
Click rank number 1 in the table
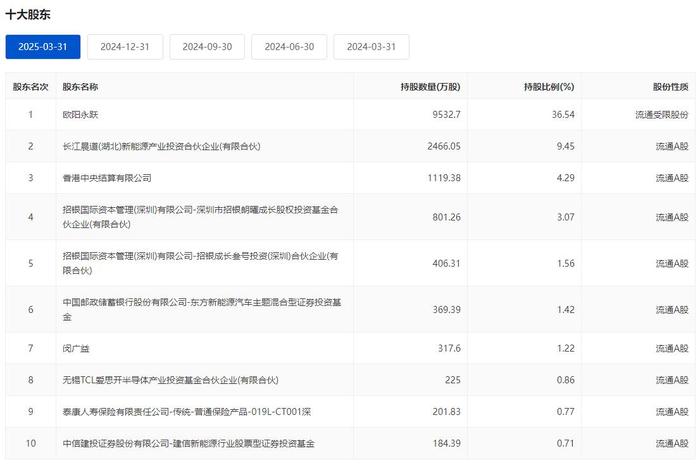(x=30, y=115)
